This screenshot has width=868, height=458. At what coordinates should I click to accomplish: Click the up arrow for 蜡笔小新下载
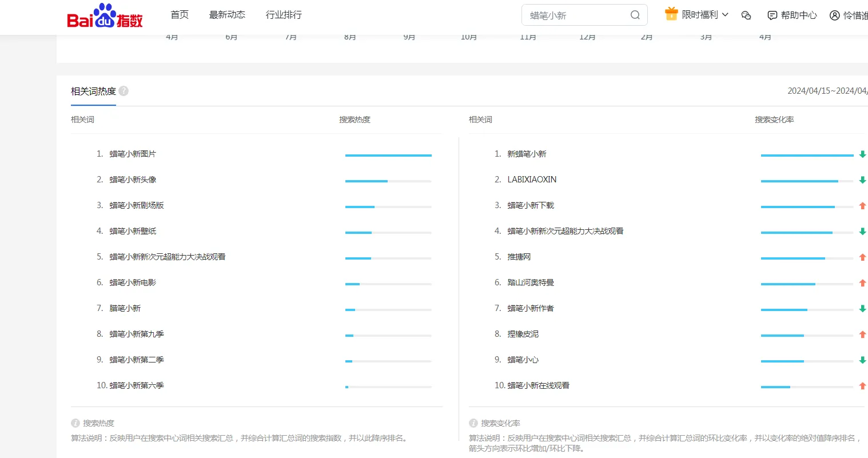pyautogui.click(x=863, y=206)
